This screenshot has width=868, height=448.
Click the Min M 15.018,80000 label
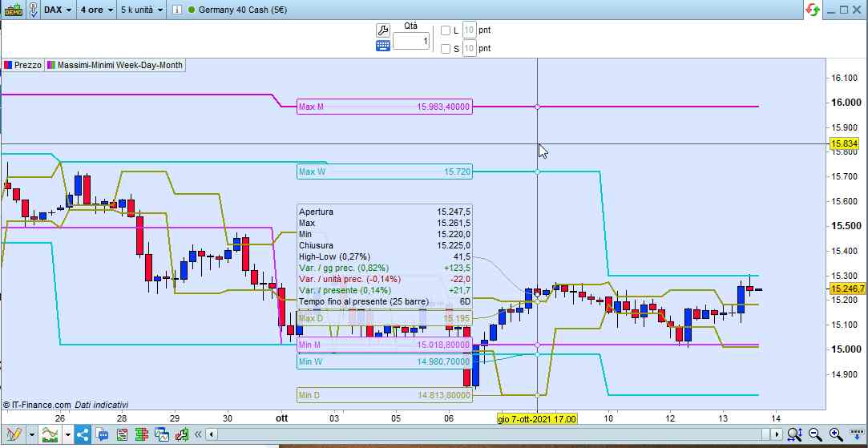[385, 345]
